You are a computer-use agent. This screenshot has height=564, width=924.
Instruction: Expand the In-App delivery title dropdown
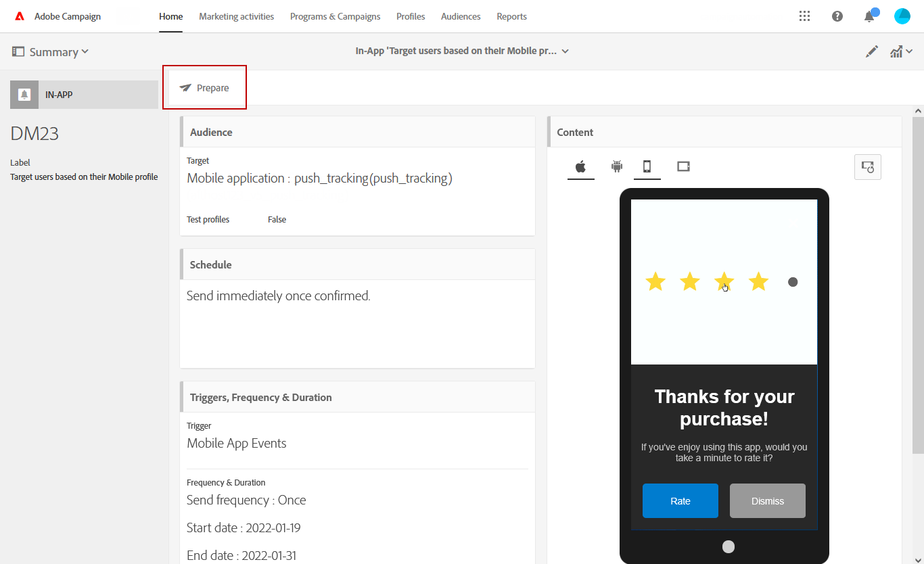click(x=462, y=51)
